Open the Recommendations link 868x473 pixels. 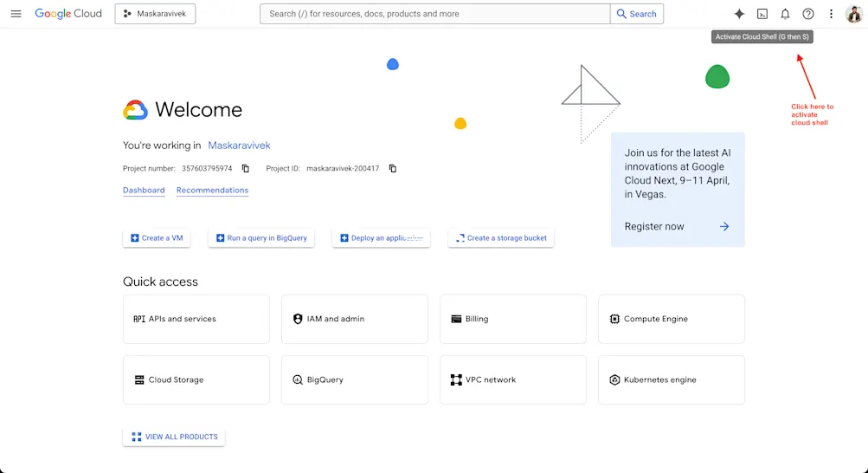(x=212, y=190)
